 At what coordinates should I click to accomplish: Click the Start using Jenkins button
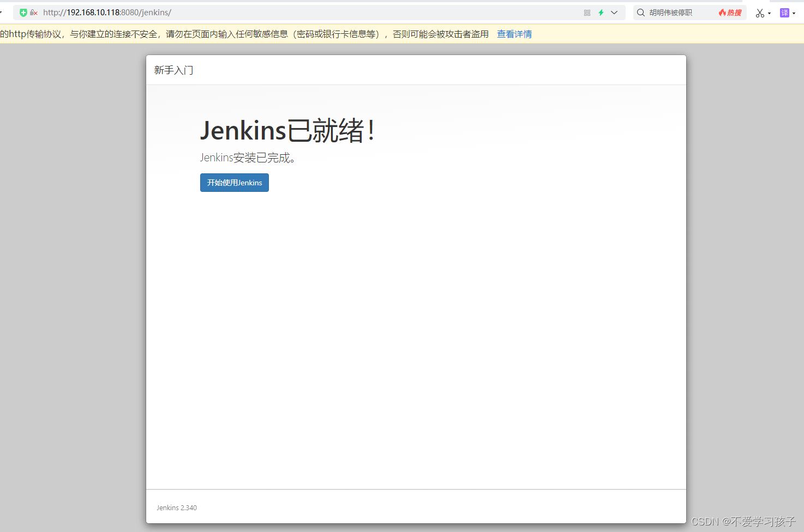[235, 183]
